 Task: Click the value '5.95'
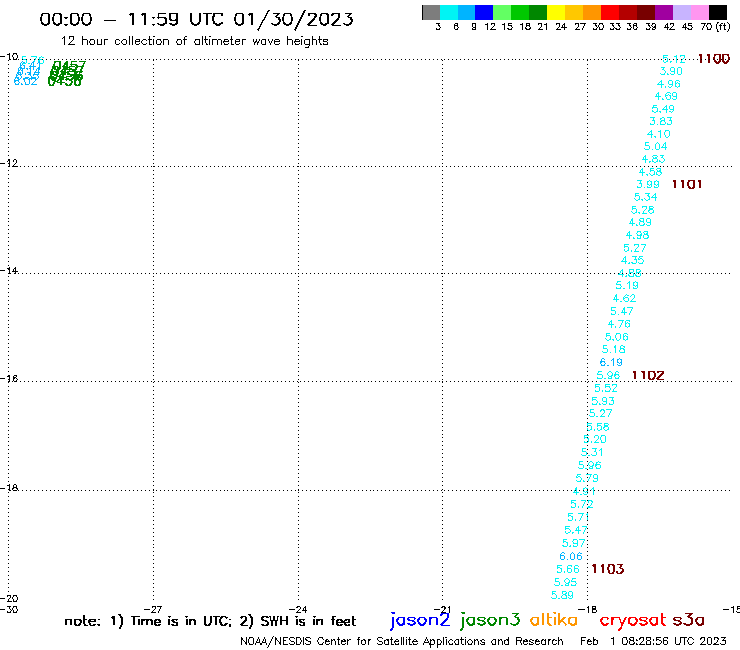tap(565, 582)
